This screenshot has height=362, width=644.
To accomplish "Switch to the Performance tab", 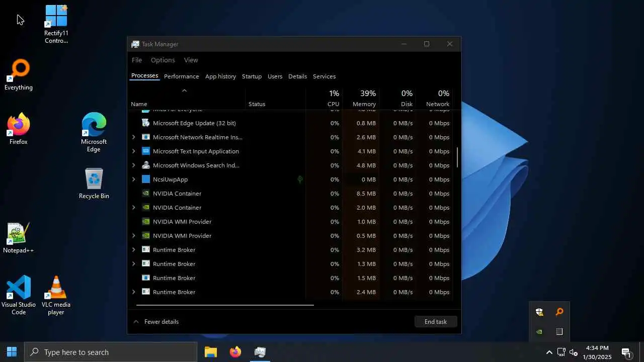I will pos(182,76).
